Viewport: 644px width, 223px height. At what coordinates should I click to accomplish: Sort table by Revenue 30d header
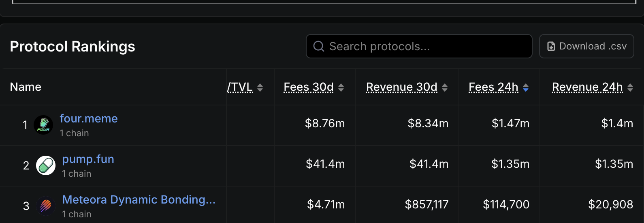pos(402,87)
